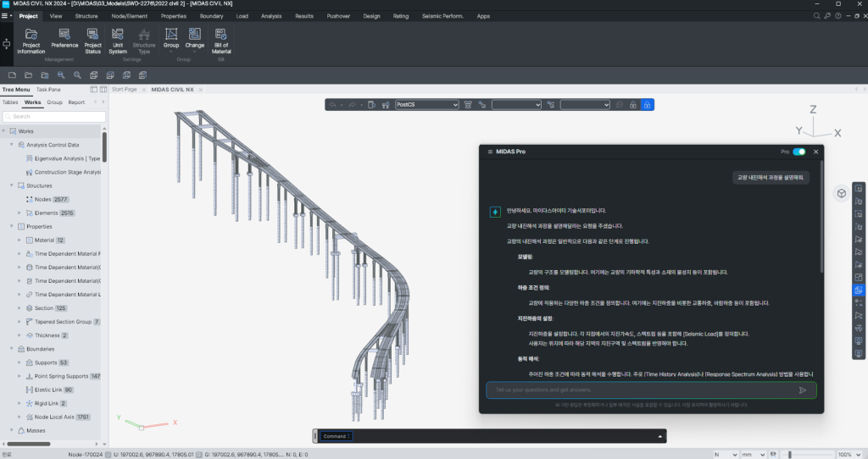Open the Bill of Material tool

pos(221,41)
